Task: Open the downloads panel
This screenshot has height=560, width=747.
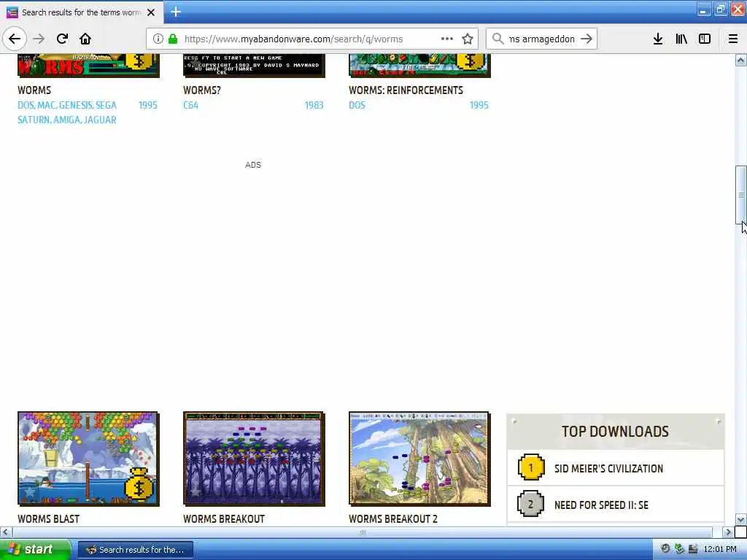Action: (x=658, y=39)
